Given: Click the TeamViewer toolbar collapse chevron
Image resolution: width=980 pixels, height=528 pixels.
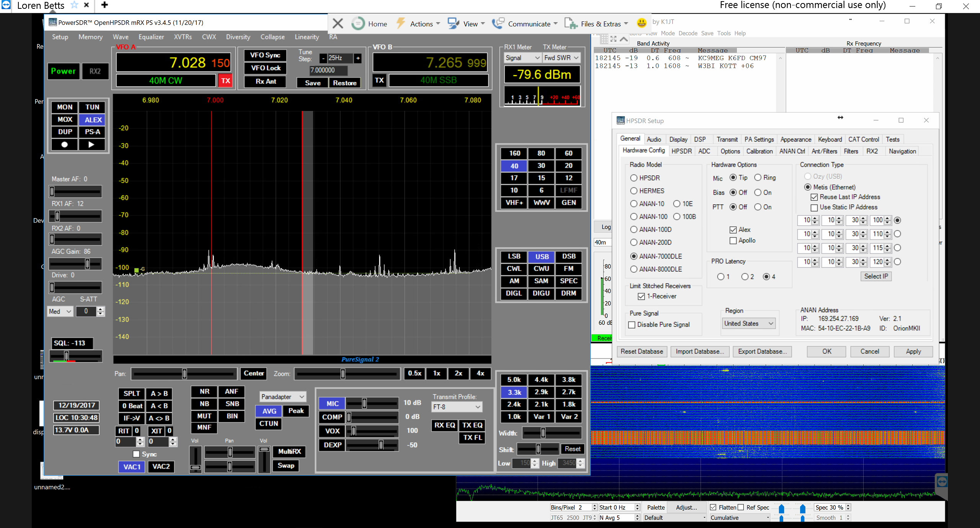Looking at the screenshot, I should coord(624,39).
